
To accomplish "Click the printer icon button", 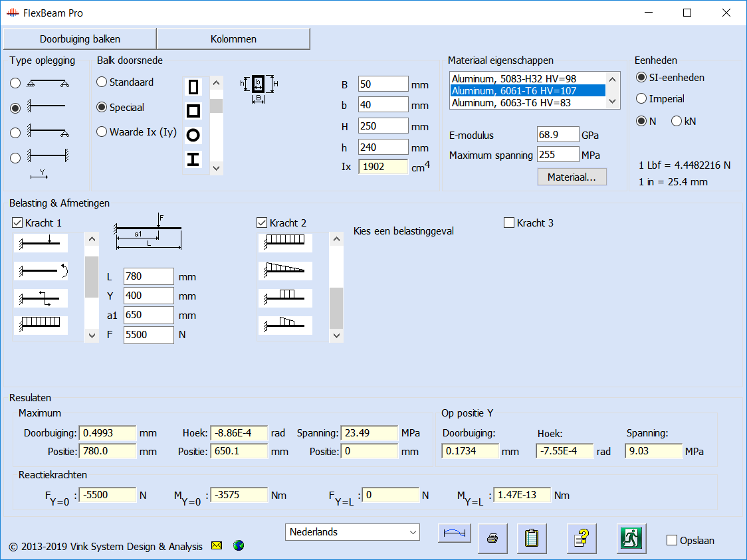I will tap(492, 538).
